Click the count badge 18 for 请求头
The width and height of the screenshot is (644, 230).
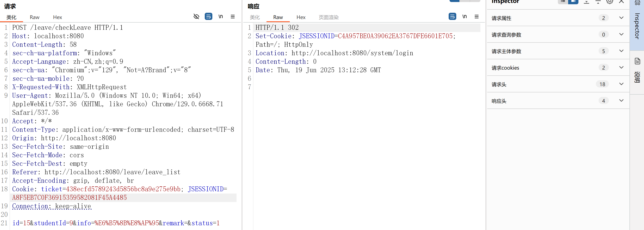pos(602,84)
